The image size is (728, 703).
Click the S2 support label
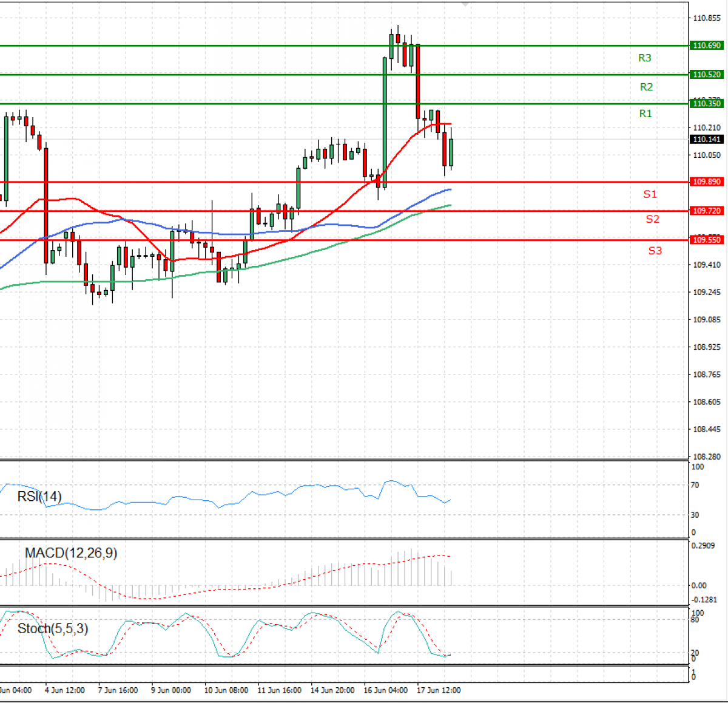coord(652,219)
